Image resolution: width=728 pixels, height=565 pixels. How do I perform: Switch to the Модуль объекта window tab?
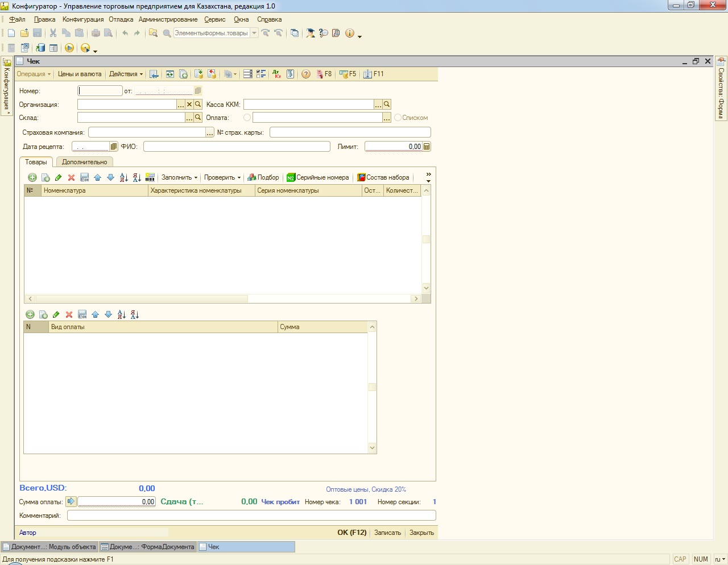point(49,547)
